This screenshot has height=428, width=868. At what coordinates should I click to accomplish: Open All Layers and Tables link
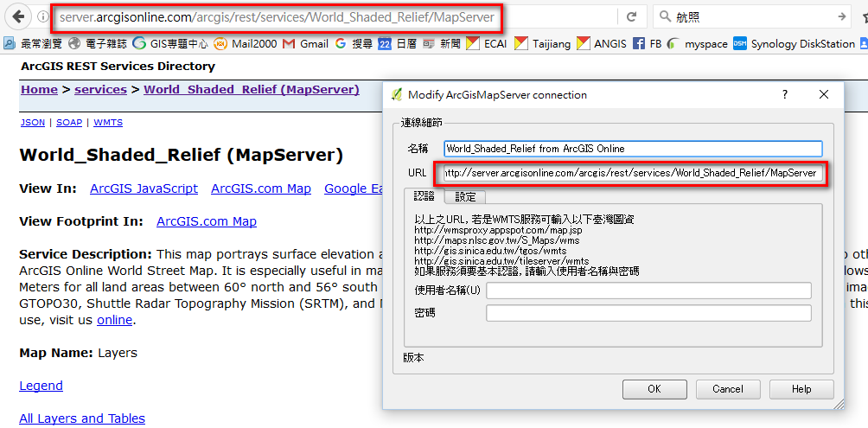click(x=82, y=418)
